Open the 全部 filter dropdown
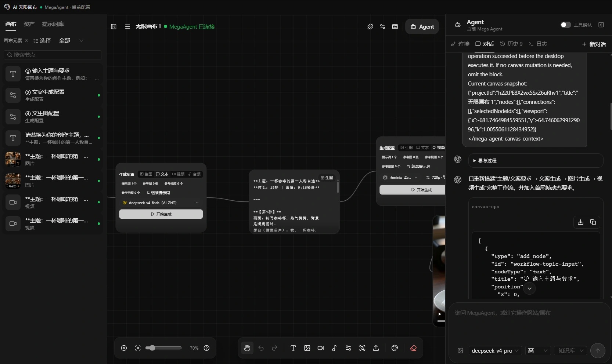Viewport: 612px width, 364px height. pyautogui.click(x=71, y=40)
